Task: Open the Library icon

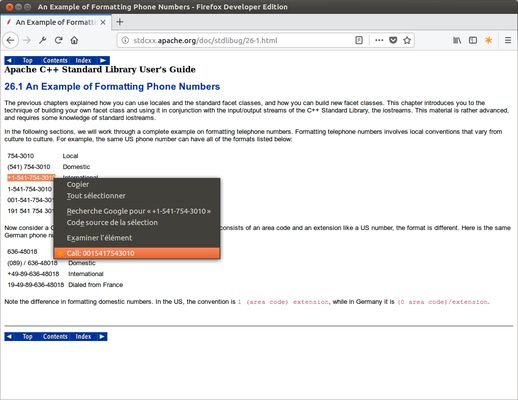Action: (457, 40)
